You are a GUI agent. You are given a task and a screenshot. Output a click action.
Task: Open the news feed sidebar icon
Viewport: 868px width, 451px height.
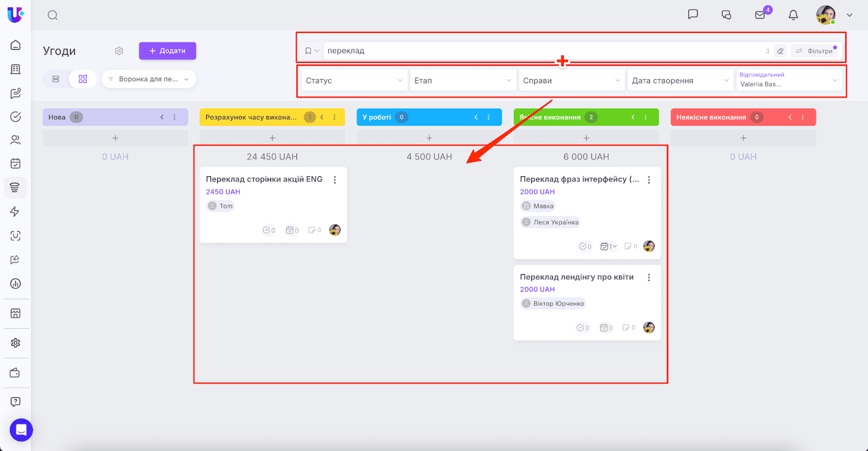point(16,69)
